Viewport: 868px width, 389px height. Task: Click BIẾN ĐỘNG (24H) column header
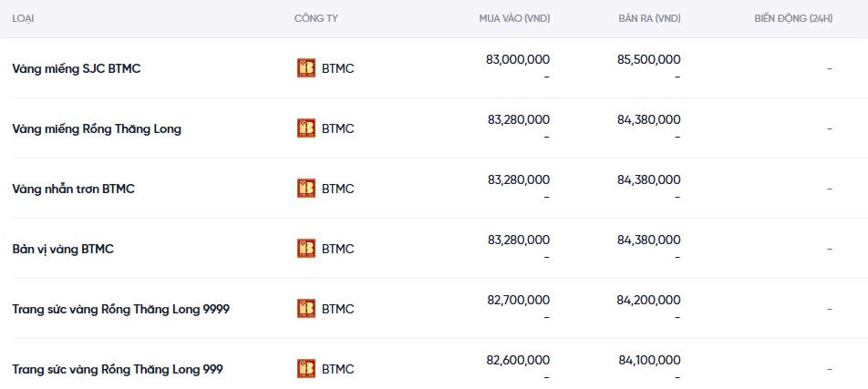click(x=793, y=18)
